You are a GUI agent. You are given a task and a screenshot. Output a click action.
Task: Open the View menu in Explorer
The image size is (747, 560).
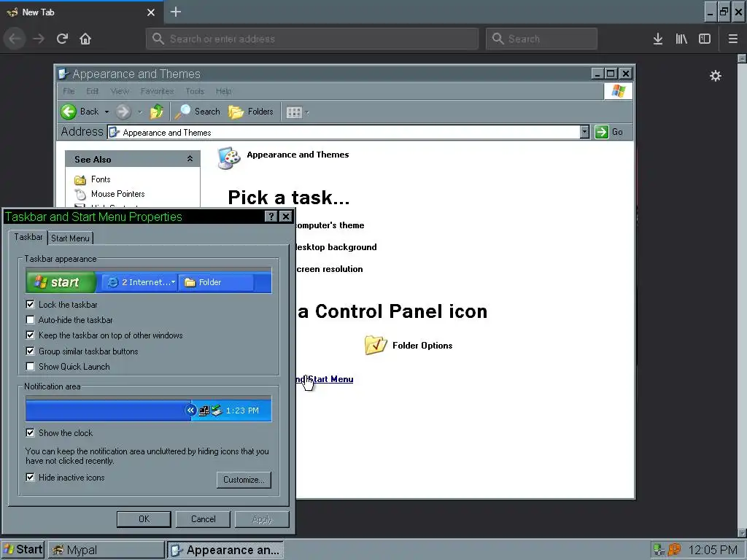tap(120, 91)
